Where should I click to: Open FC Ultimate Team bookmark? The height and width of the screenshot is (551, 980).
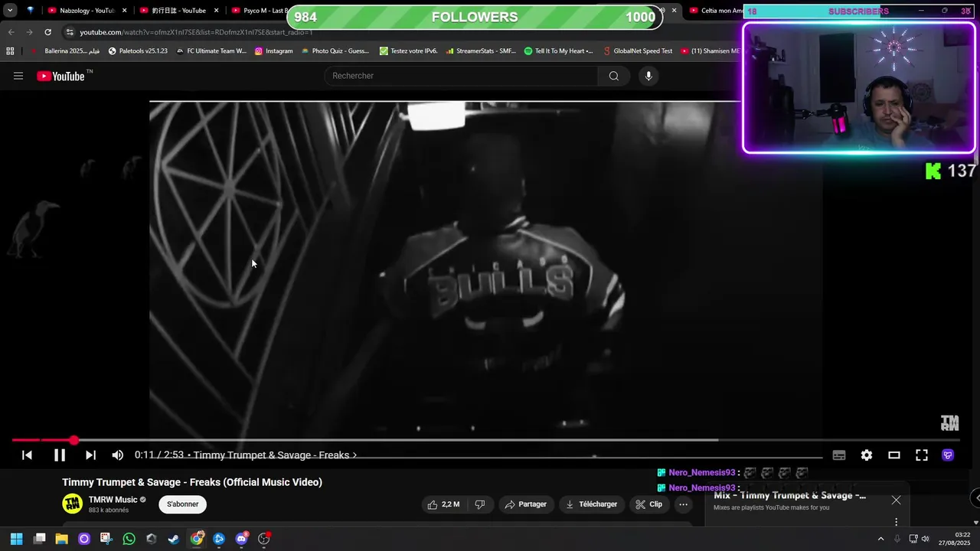(211, 51)
